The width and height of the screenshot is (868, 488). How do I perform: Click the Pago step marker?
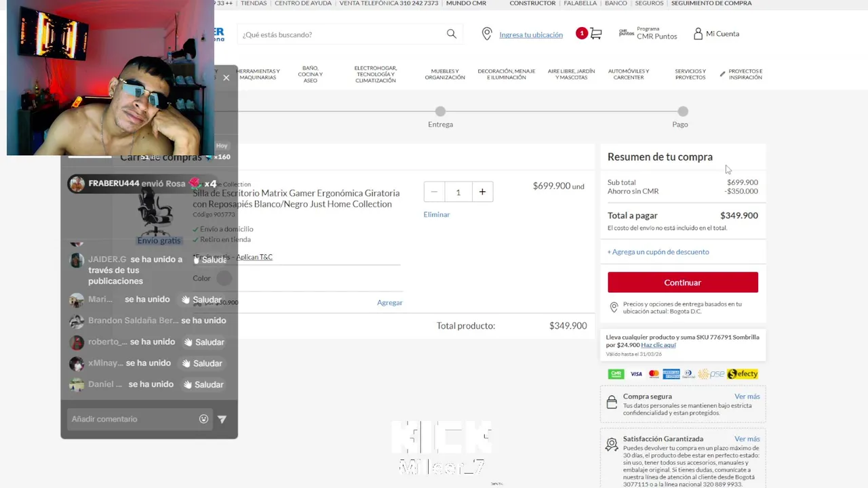pos(683,111)
